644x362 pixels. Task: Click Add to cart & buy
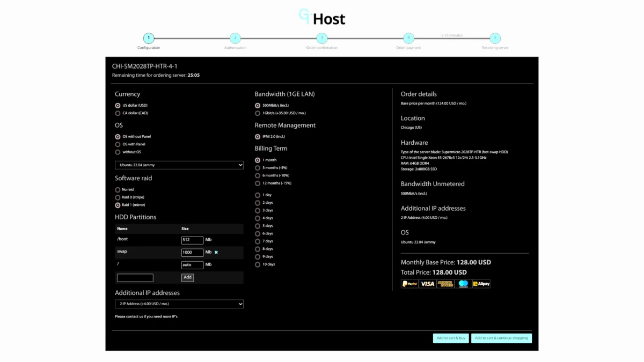tap(451, 338)
